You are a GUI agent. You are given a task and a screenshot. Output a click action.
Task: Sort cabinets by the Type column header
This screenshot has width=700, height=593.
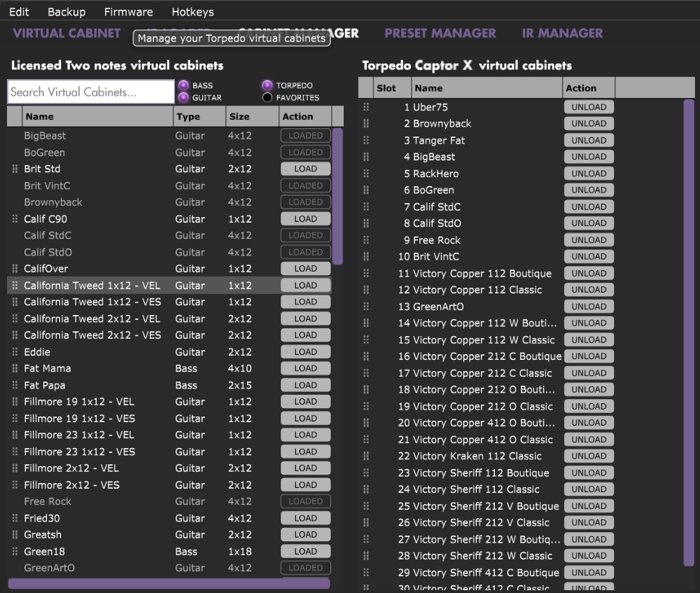click(x=188, y=117)
